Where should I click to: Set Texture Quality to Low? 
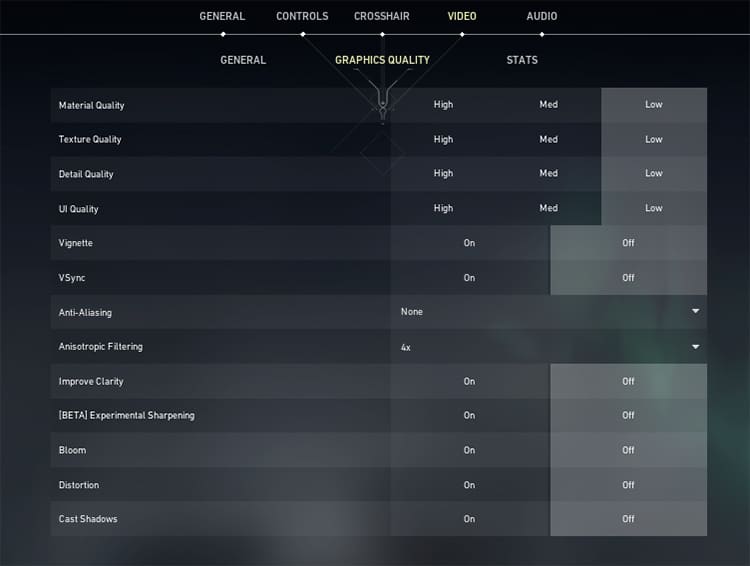[x=654, y=139]
